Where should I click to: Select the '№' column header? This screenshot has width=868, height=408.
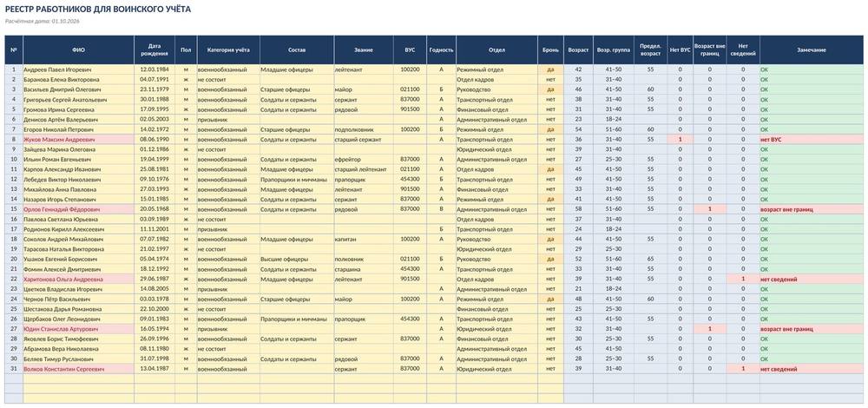tap(14, 49)
